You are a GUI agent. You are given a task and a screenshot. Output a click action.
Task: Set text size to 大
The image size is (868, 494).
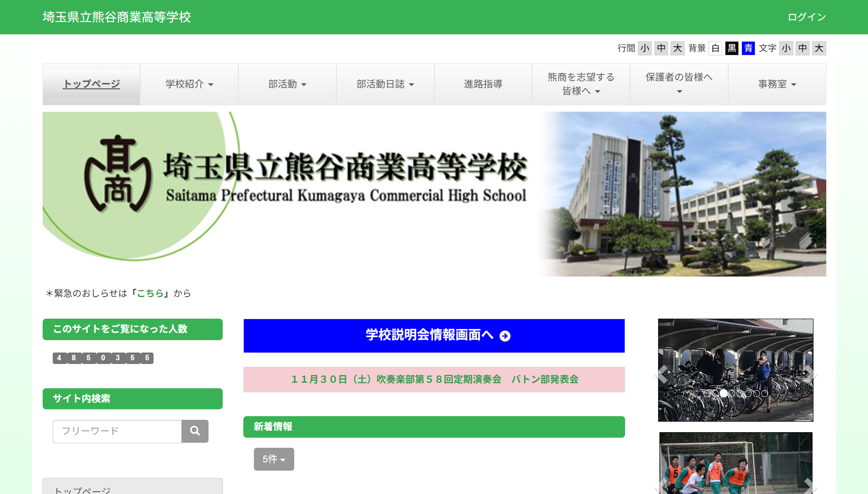pos(819,49)
